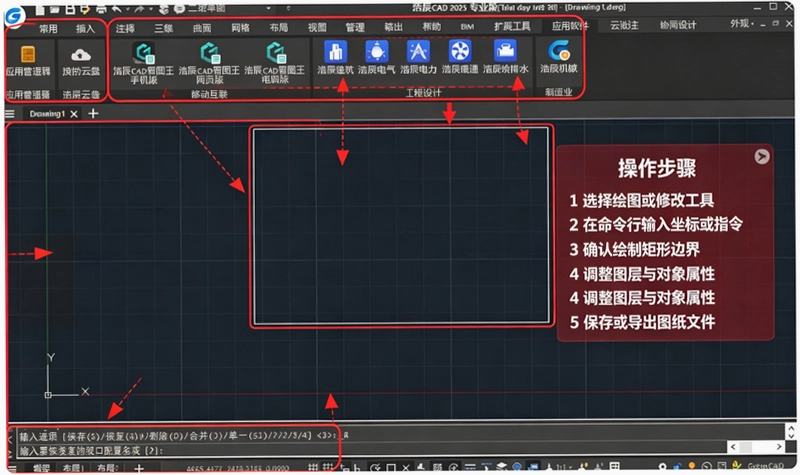800x475 pixels.
Task: Switch to the 输出 ribbon tab
Action: (393, 27)
